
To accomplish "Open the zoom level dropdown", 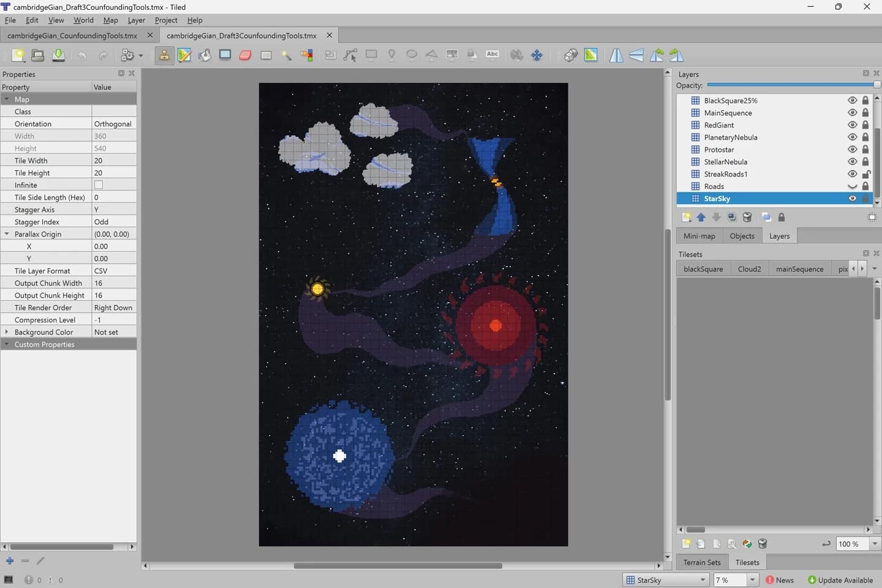I will pyautogui.click(x=753, y=580).
